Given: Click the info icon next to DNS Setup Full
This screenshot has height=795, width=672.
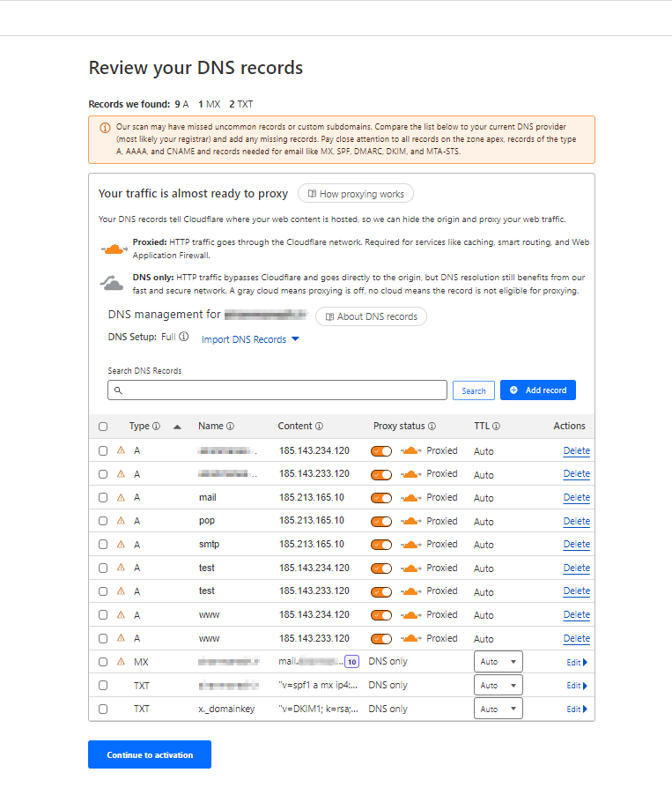Looking at the screenshot, I should click(184, 338).
